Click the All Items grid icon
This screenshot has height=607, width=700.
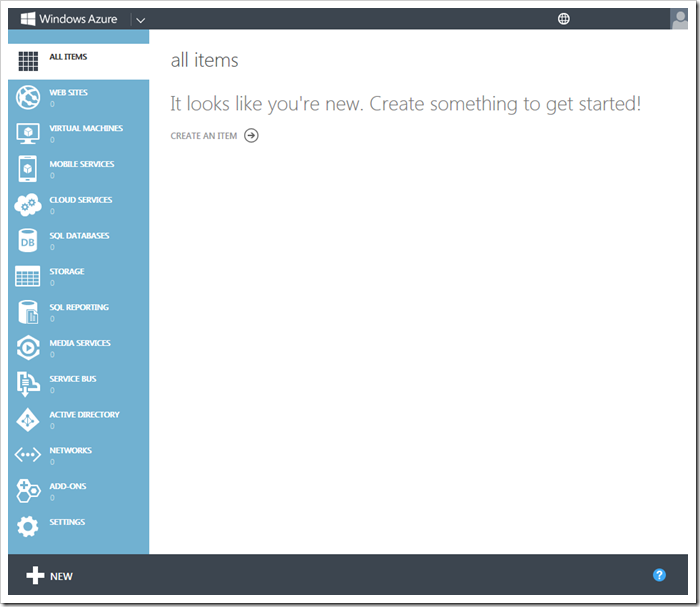pos(28,61)
